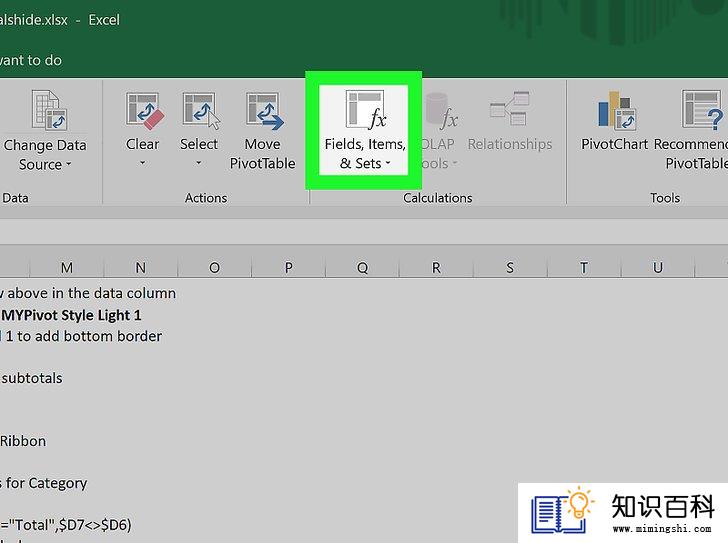Expand the dropdown arrow under Select
Image resolution: width=728 pixels, height=543 pixels.
(x=199, y=163)
